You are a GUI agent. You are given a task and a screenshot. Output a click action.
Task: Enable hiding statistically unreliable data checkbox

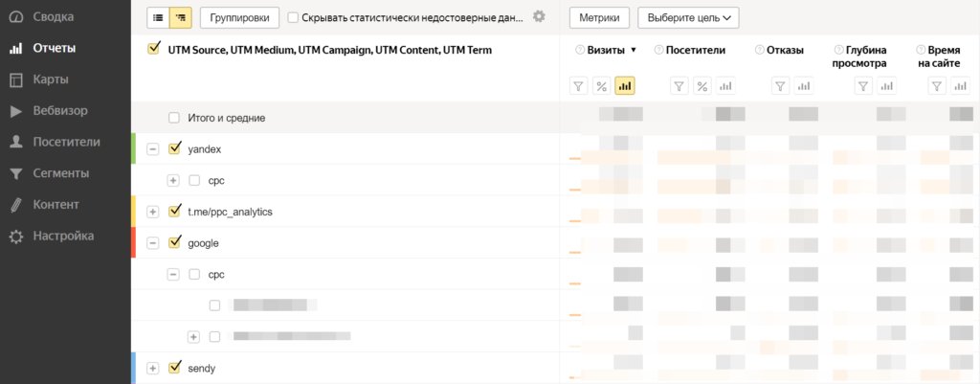[293, 17]
